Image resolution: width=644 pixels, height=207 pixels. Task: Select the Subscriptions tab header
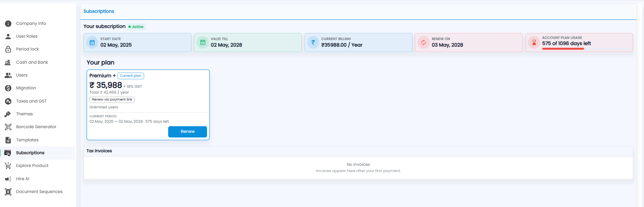(x=99, y=11)
